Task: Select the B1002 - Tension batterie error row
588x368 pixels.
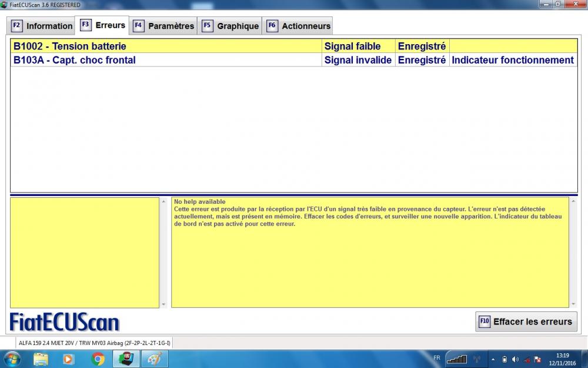Action: coord(293,46)
